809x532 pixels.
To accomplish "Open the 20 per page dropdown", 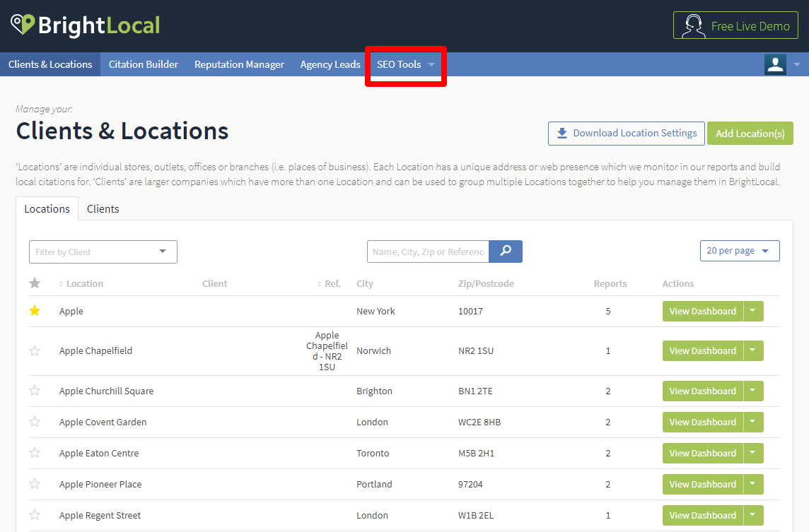I will tap(740, 251).
